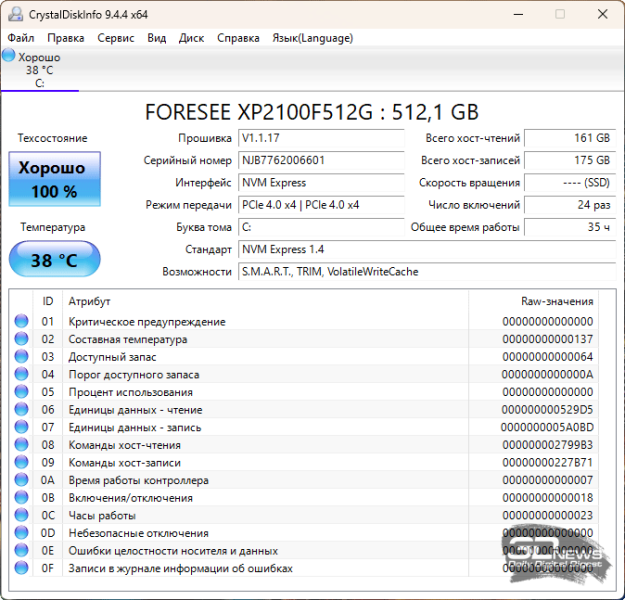Click the Прошивка field showing V1.1.17
Image resolution: width=625 pixels, height=600 pixels.
(x=320, y=138)
